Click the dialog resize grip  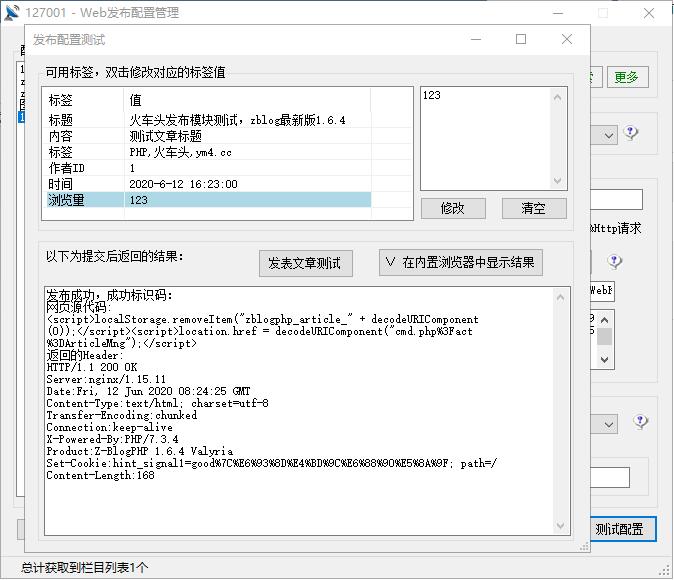[584, 546]
